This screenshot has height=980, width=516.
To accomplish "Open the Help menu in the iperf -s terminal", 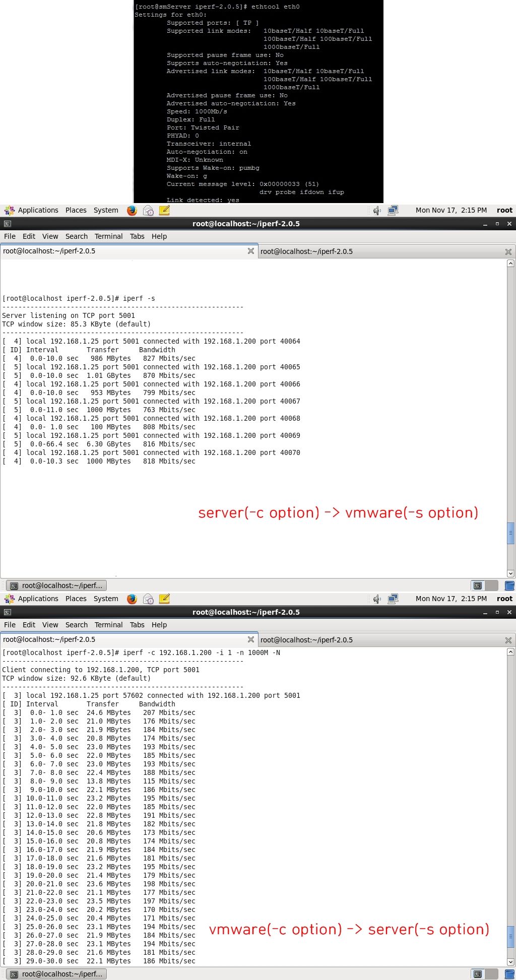I will pyautogui.click(x=159, y=236).
